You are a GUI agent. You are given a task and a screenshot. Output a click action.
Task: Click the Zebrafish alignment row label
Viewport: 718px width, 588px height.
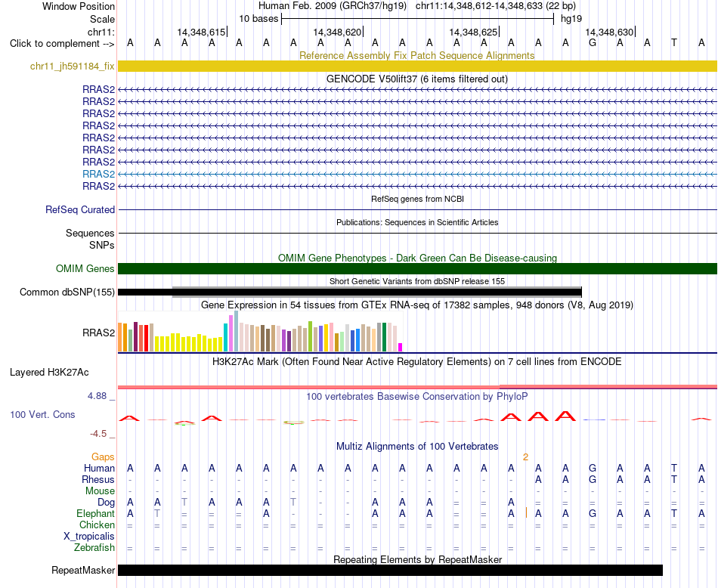click(94, 547)
